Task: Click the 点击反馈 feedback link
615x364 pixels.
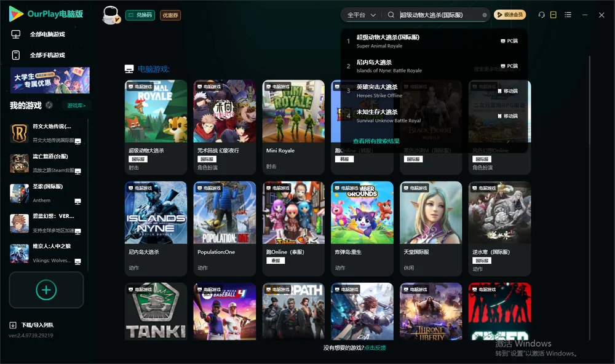Action: [x=375, y=347]
